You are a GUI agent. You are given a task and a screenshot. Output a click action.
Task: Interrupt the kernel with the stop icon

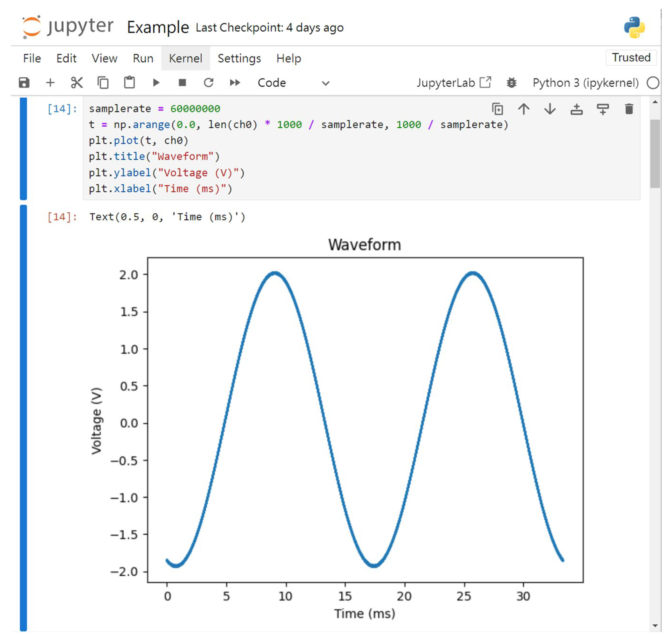[182, 83]
